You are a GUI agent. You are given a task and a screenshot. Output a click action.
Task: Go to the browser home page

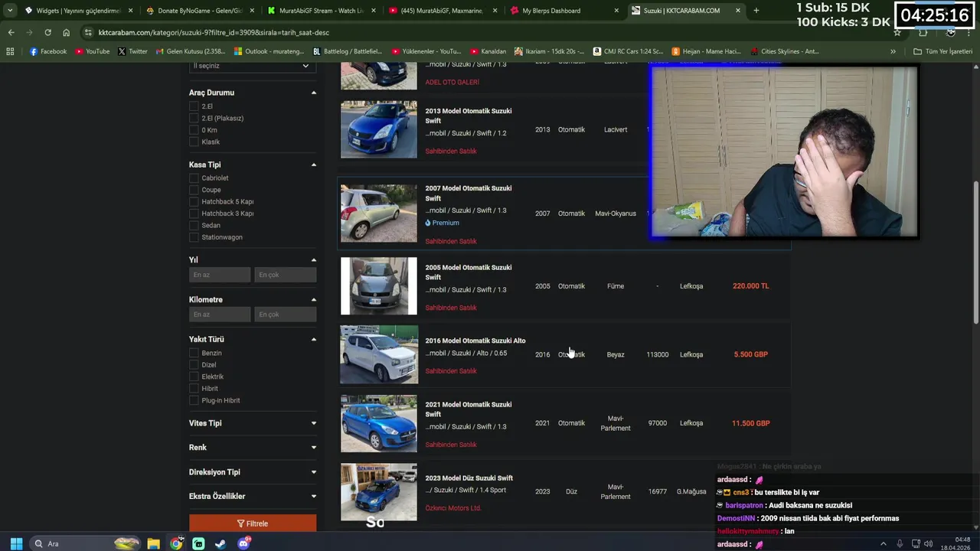(x=66, y=32)
